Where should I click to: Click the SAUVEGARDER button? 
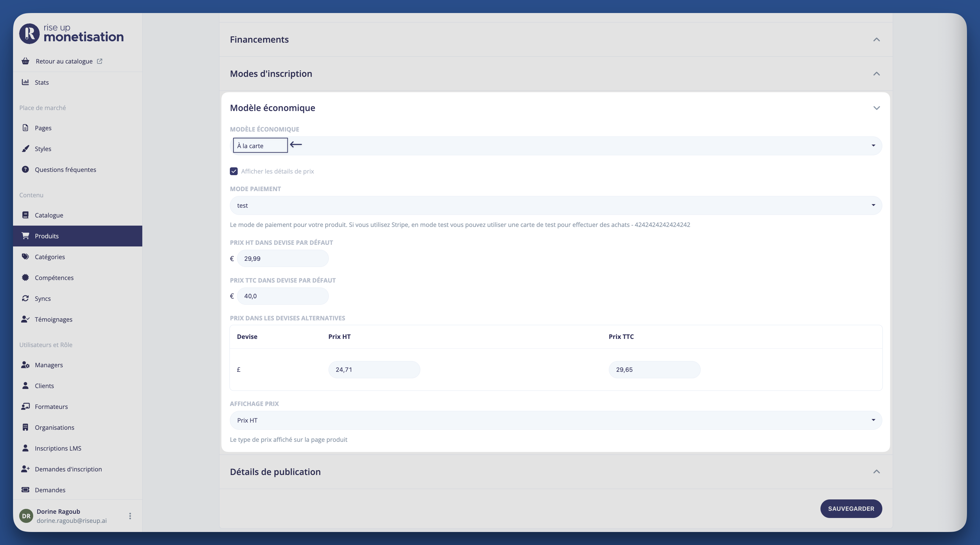point(851,509)
